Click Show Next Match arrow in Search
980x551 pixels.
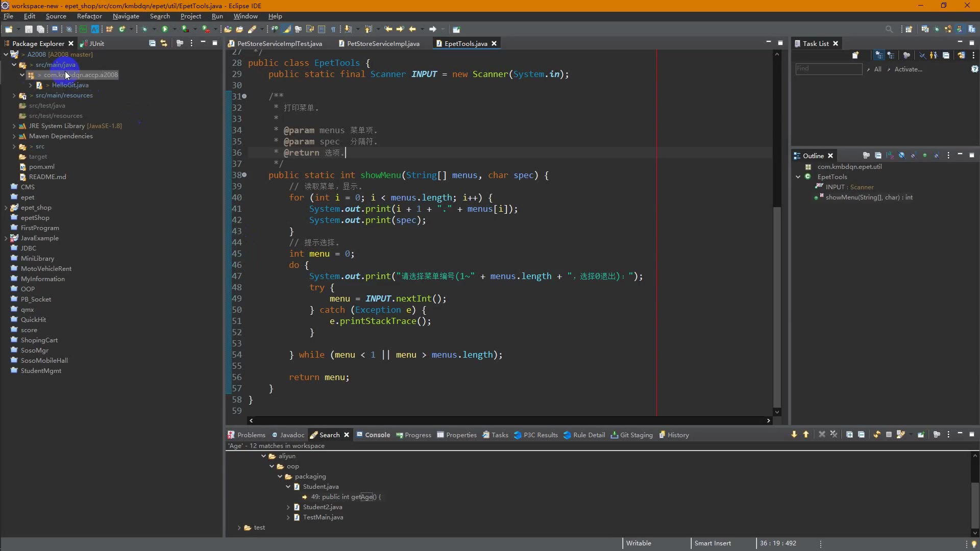pos(794,435)
